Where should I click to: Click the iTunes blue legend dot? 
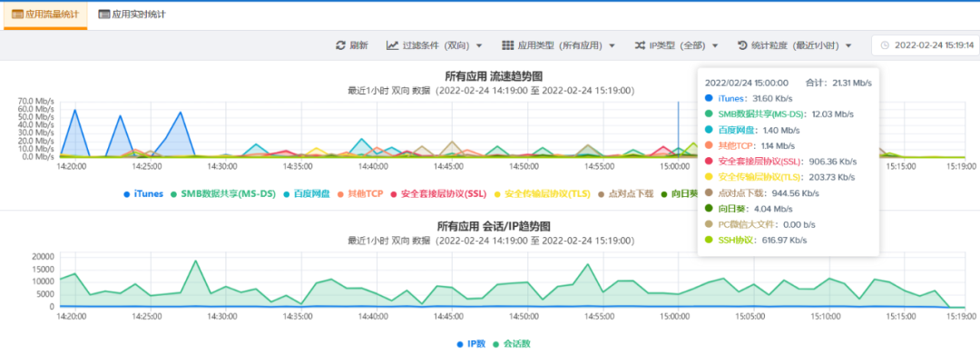[128, 193]
